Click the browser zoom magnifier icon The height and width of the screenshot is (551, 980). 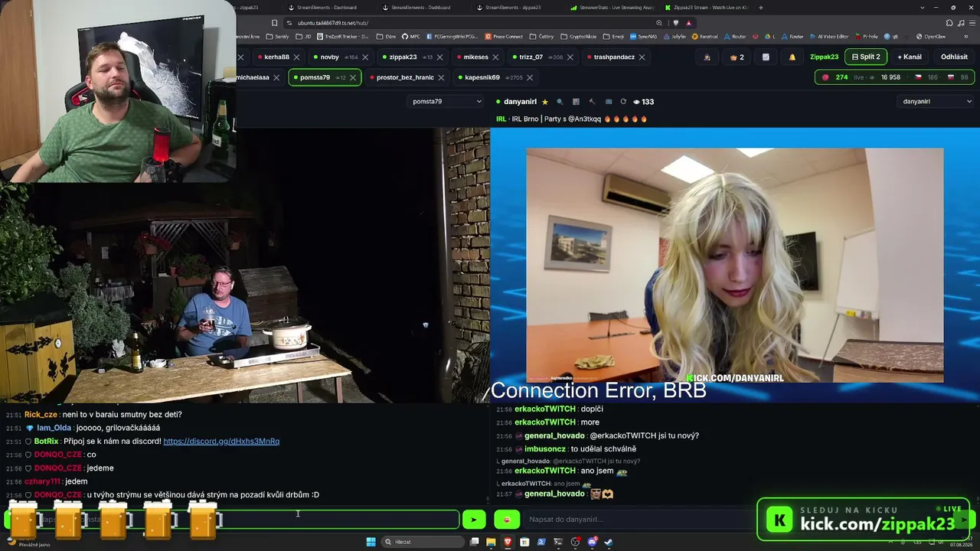tap(659, 23)
